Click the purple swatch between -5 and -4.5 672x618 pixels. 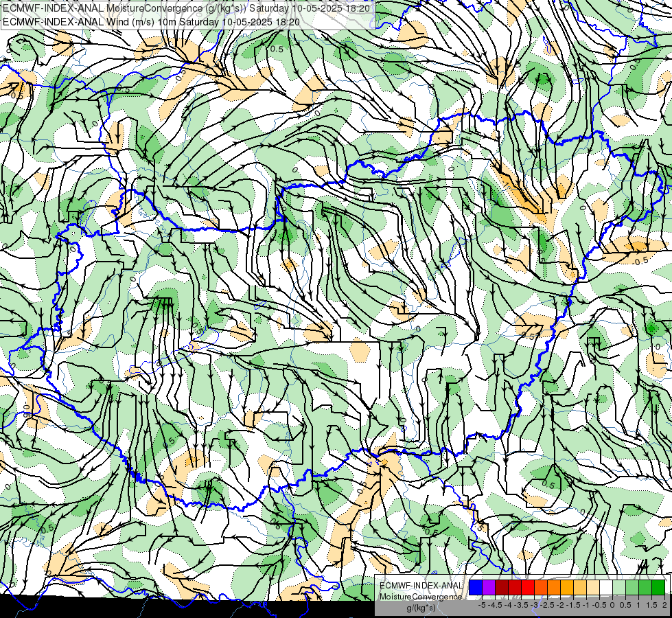pyautogui.click(x=489, y=587)
